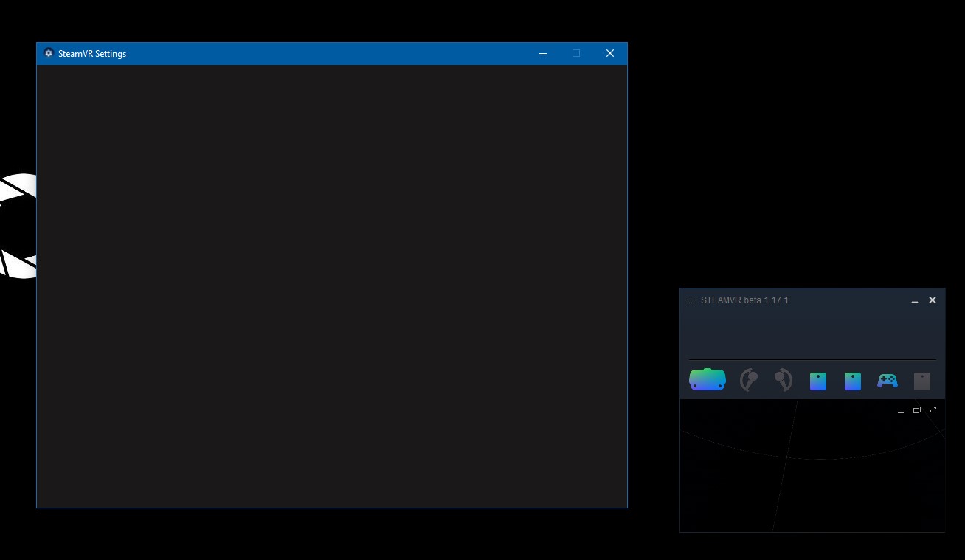Click the grayed-out base station icon
The width and height of the screenshot is (965, 560).
[x=922, y=381]
